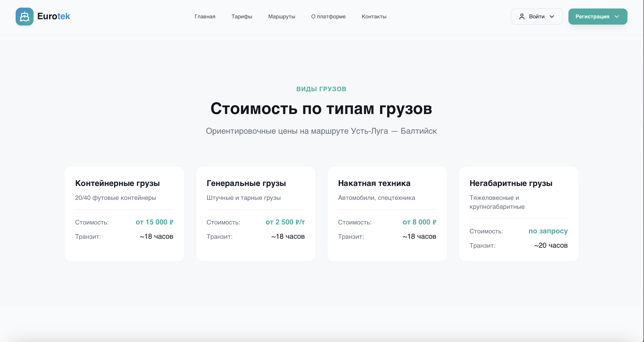
Task: Click the user profile icon beside Войти
Action: coord(522,17)
